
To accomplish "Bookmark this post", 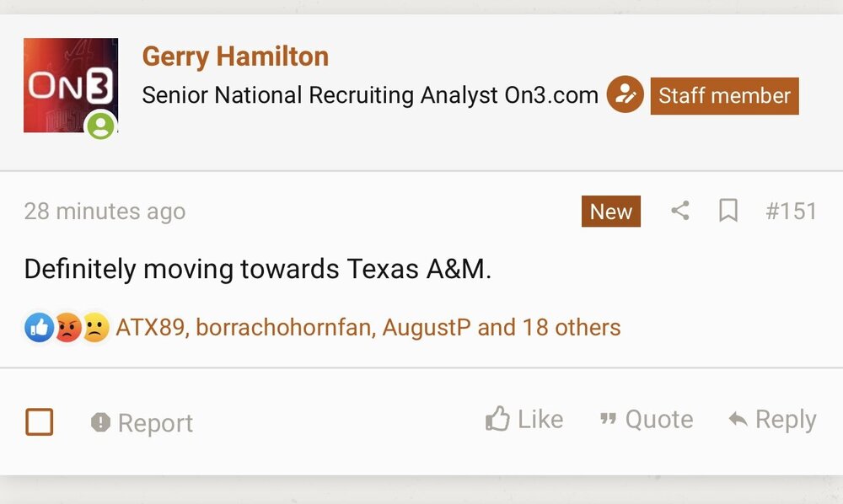I will coord(728,212).
